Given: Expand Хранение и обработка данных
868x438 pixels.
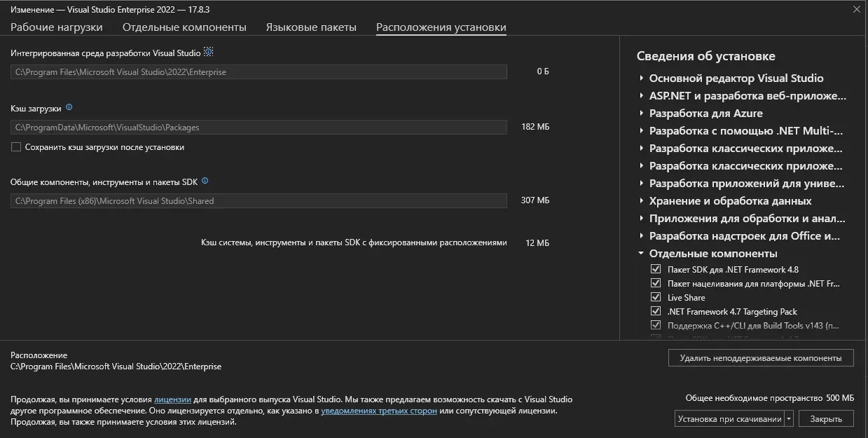Looking at the screenshot, I should [x=642, y=200].
